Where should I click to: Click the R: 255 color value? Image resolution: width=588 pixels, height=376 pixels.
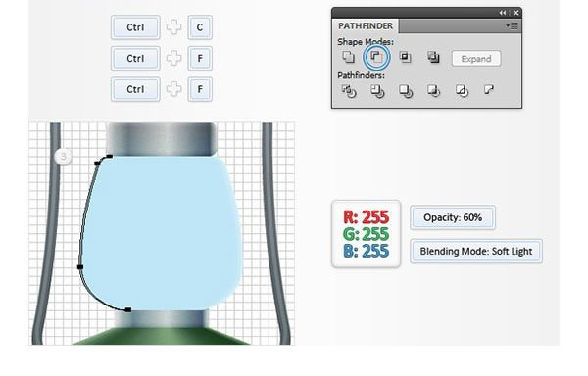366,217
